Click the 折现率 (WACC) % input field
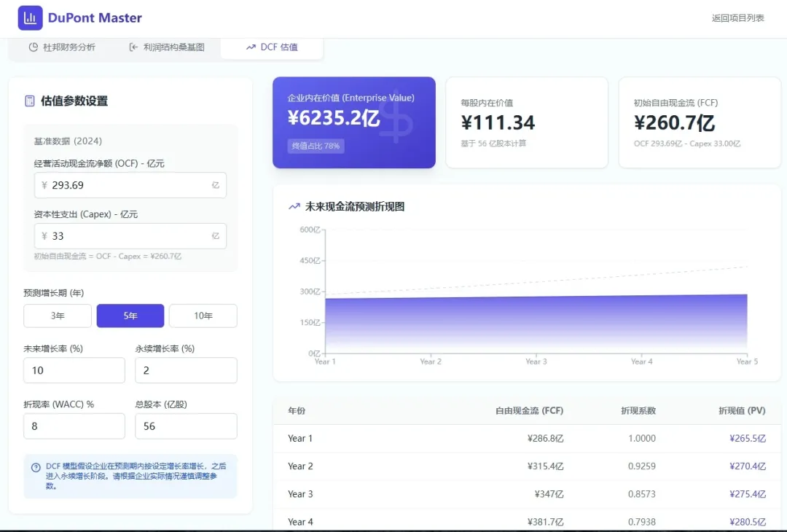Image resolution: width=787 pixels, height=532 pixels. (74, 426)
